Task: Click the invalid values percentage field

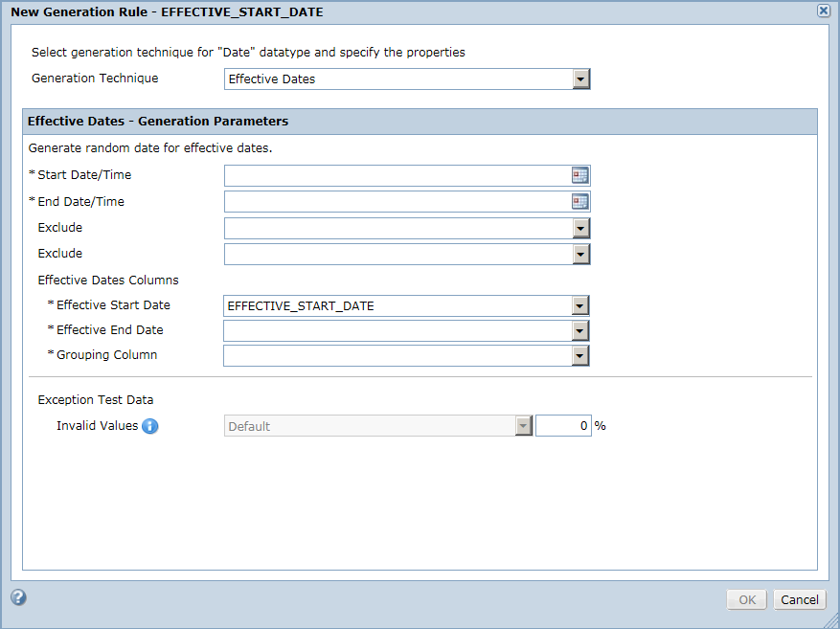Action: click(563, 426)
